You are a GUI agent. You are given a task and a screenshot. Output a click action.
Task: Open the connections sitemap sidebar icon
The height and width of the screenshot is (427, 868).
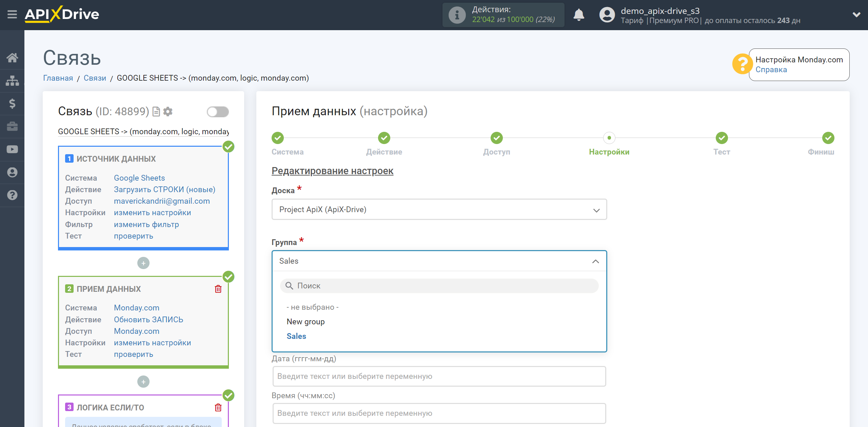(x=12, y=81)
